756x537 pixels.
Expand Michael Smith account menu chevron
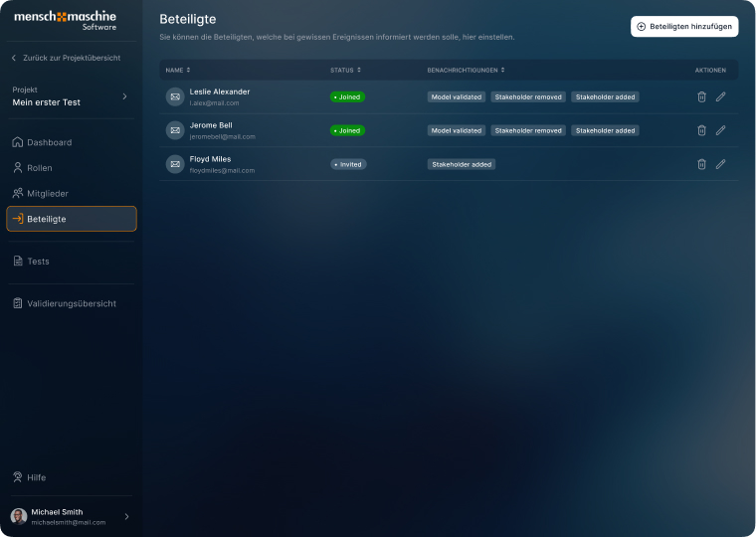[126, 517]
